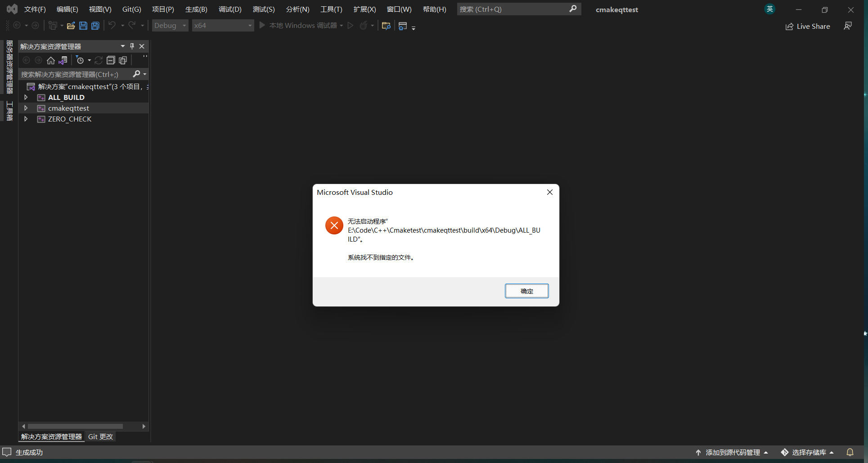Open the 编辑(E) menu
This screenshot has width=868, height=463.
pyautogui.click(x=67, y=9)
